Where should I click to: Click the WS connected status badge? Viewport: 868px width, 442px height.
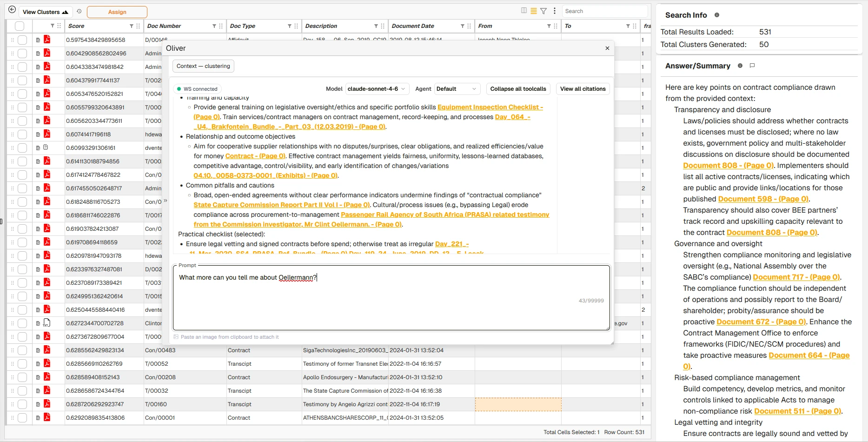coord(197,89)
